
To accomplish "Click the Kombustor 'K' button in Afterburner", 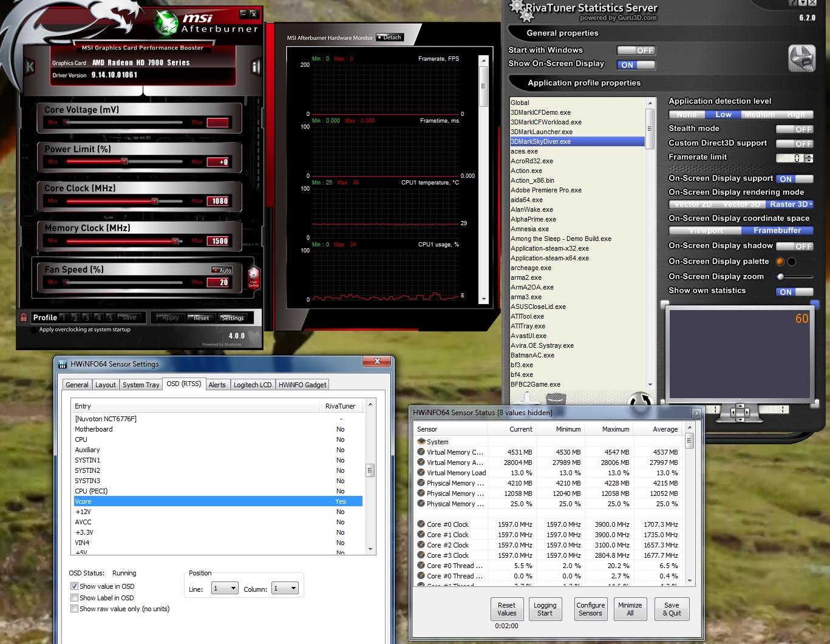I will tap(30, 67).
